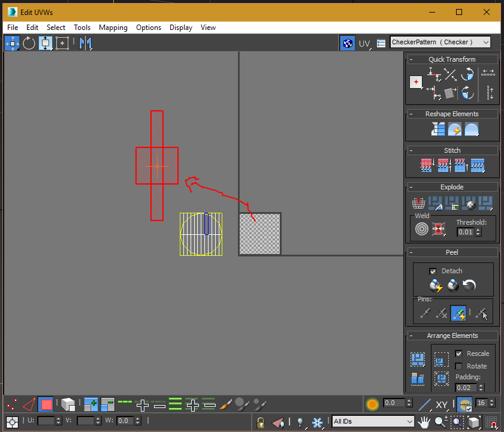Open the Options menu
The height and width of the screenshot is (432, 504).
(x=148, y=27)
